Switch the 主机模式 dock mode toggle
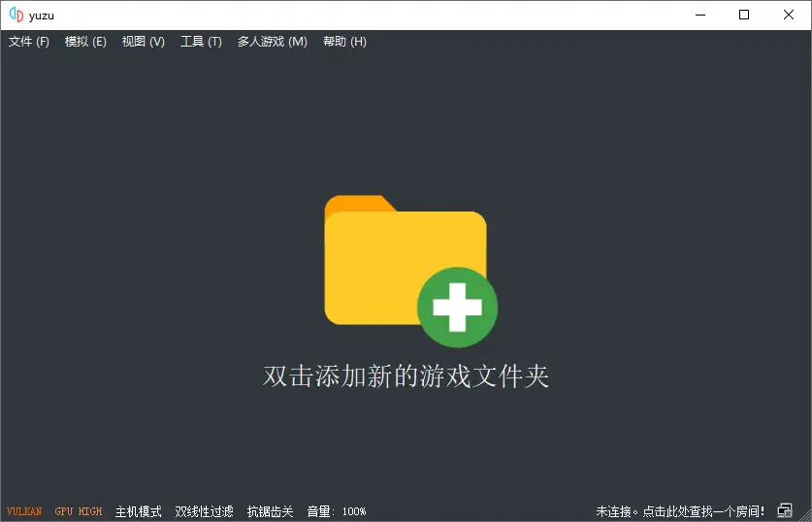This screenshot has width=812, height=522. pos(139,511)
